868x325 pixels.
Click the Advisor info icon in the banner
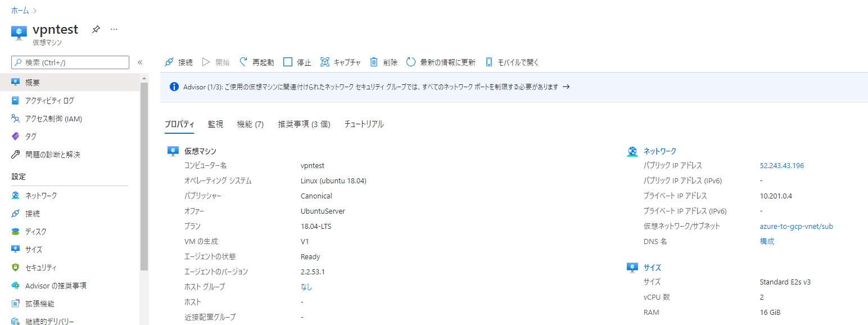(x=174, y=87)
